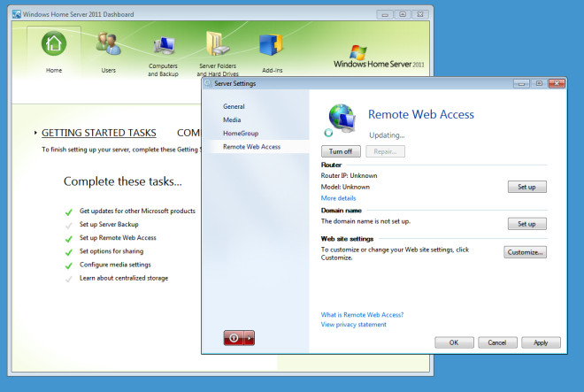584x392 pixels.
Task: Close the Server Settings dialog
Action: coord(557,83)
